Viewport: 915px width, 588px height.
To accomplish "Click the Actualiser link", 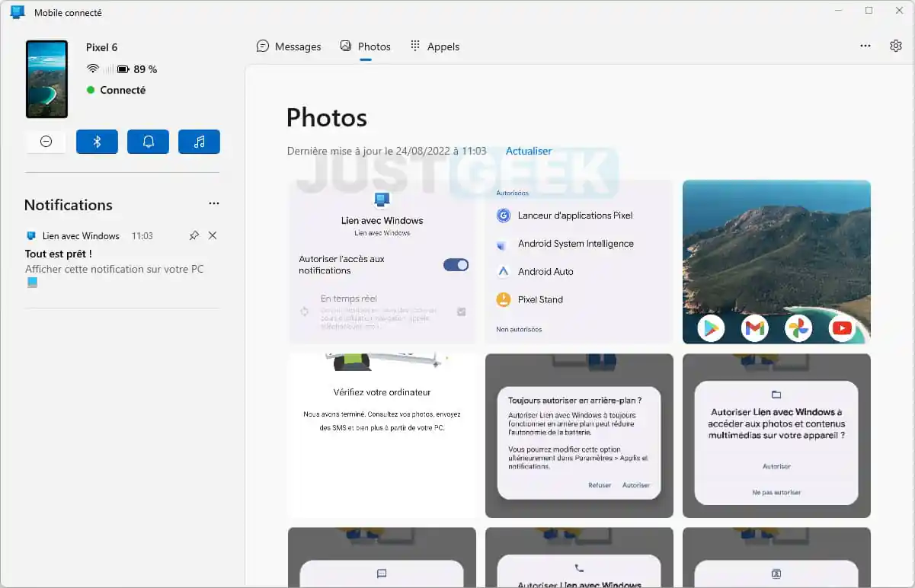I will coord(529,151).
